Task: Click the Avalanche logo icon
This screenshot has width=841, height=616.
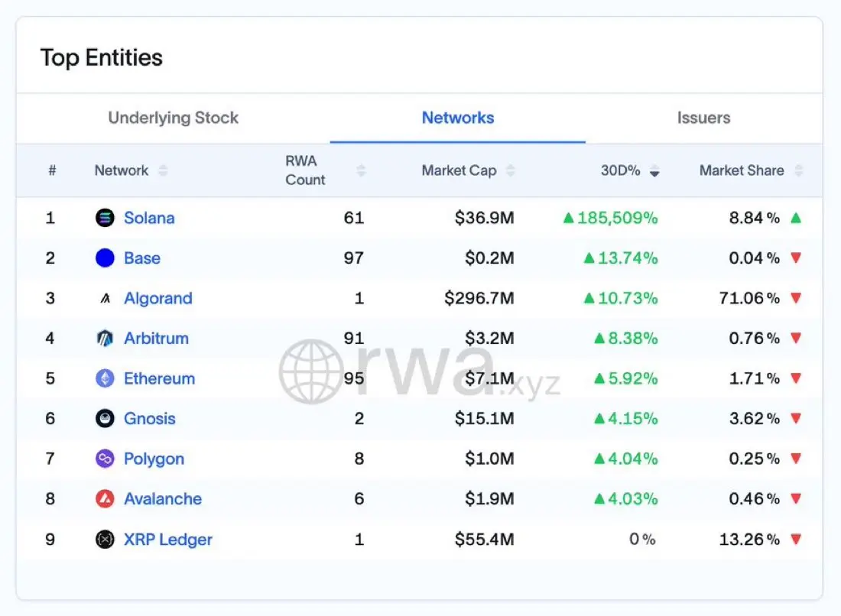Action: [x=105, y=498]
